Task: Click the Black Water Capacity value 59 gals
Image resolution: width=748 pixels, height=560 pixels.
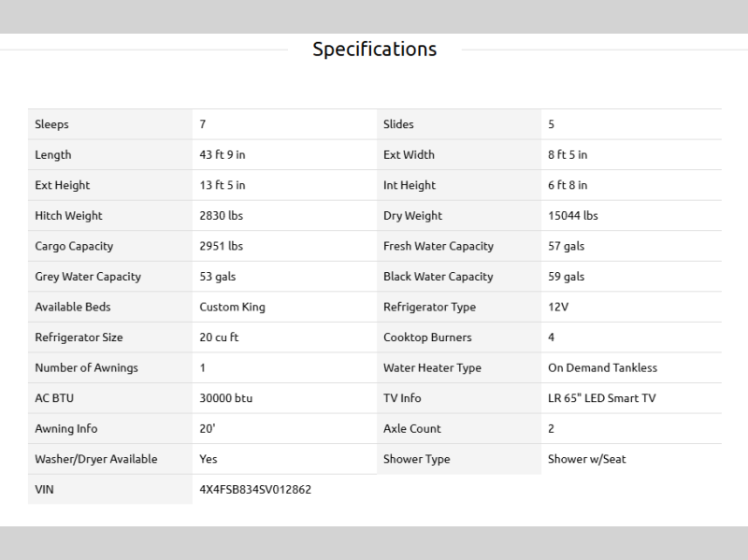Action: 566,277
